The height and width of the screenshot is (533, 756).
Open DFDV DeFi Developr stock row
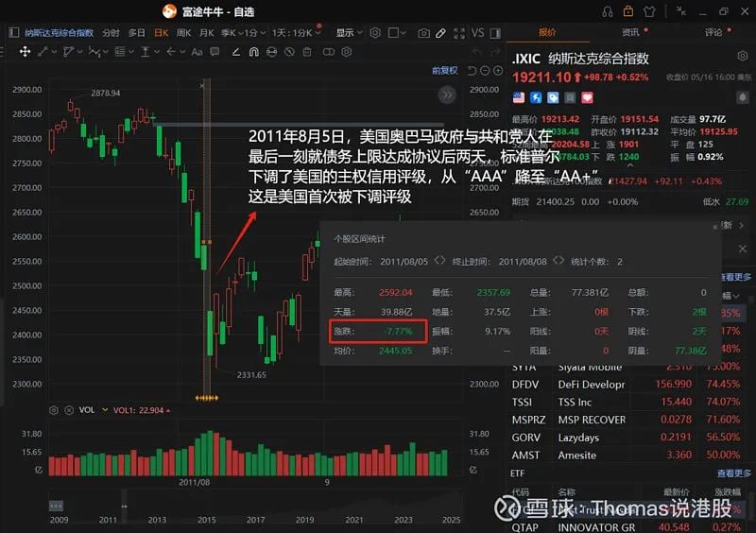point(627,385)
